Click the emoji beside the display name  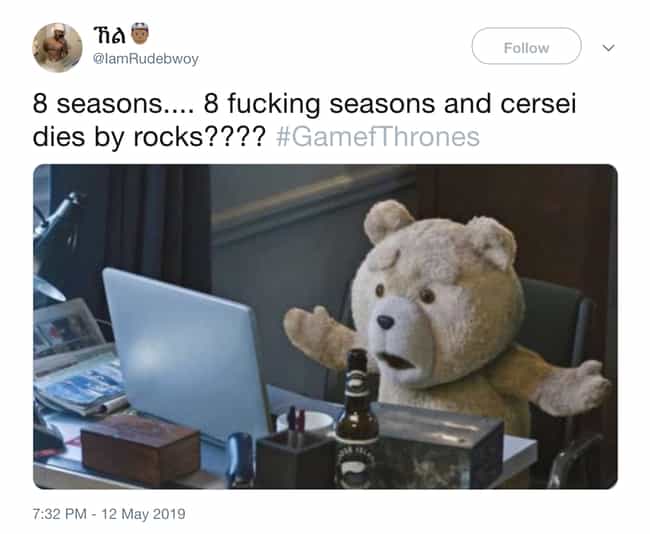point(140,34)
